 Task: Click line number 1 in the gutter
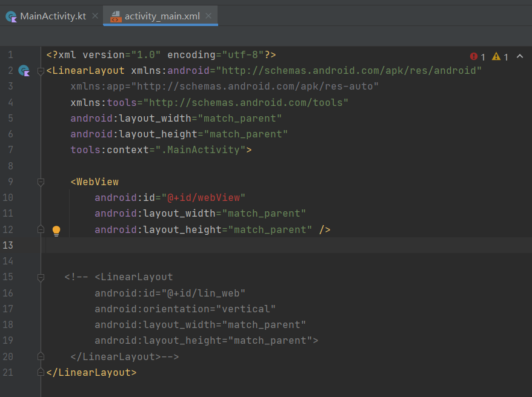(x=10, y=54)
